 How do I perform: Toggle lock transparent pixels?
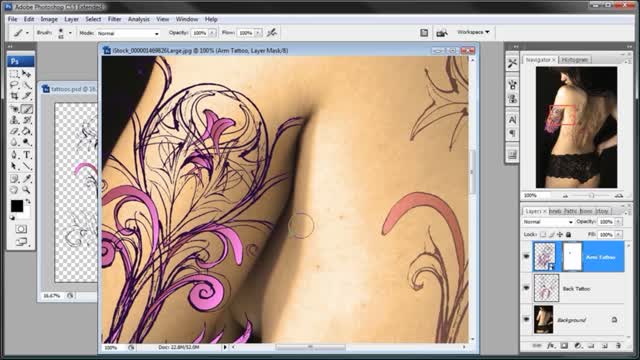[543, 234]
